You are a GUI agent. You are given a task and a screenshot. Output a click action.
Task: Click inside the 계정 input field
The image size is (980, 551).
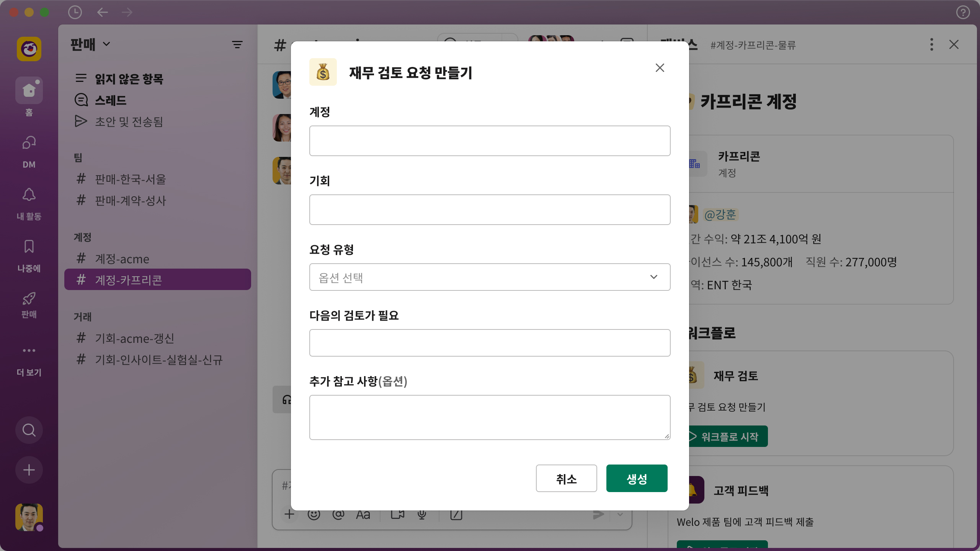coord(490,141)
